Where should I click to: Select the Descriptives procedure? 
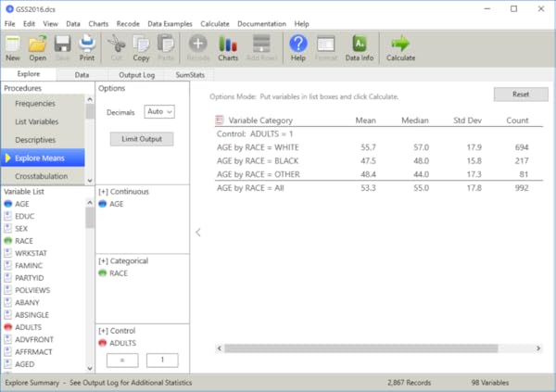(43, 140)
